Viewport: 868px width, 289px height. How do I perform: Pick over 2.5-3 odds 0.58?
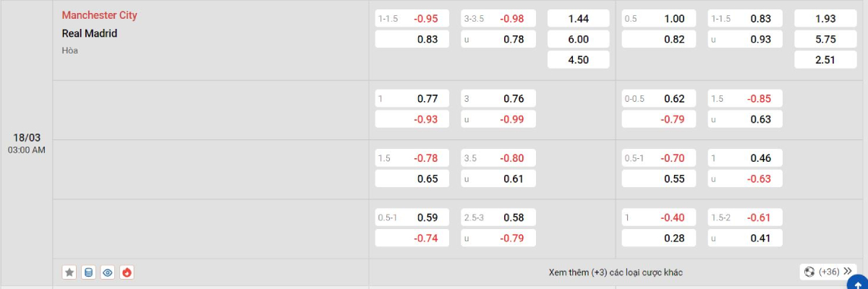[x=498, y=217]
